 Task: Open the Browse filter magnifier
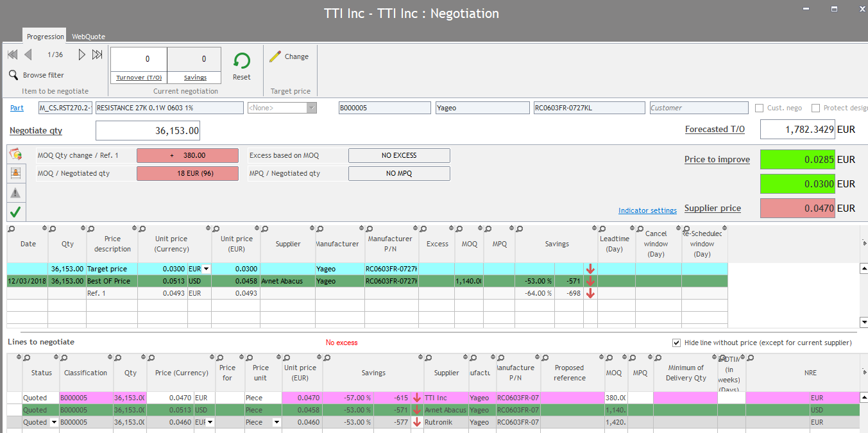tap(13, 75)
